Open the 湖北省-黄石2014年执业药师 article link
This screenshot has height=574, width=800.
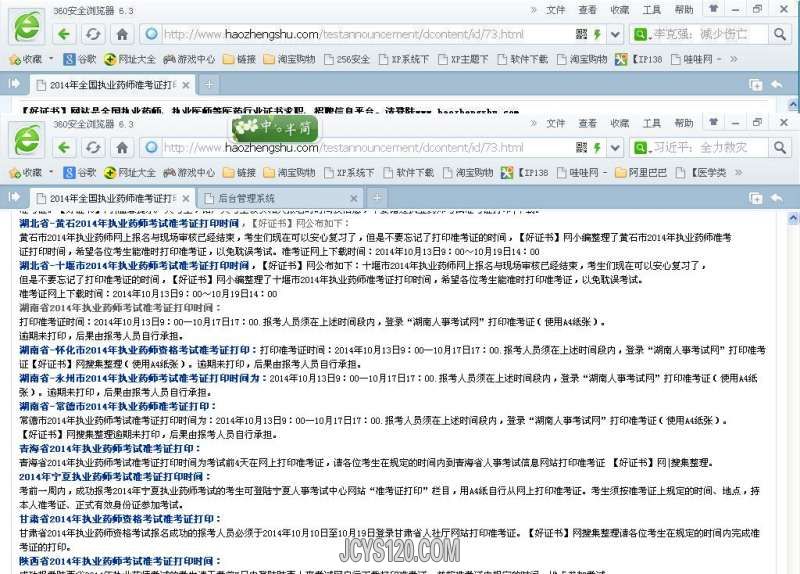(135, 224)
